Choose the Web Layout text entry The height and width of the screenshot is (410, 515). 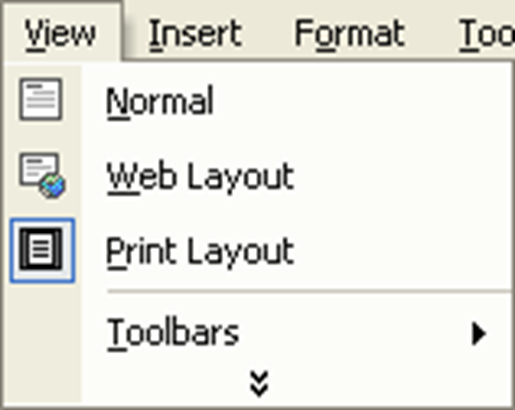(x=200, y=177)
